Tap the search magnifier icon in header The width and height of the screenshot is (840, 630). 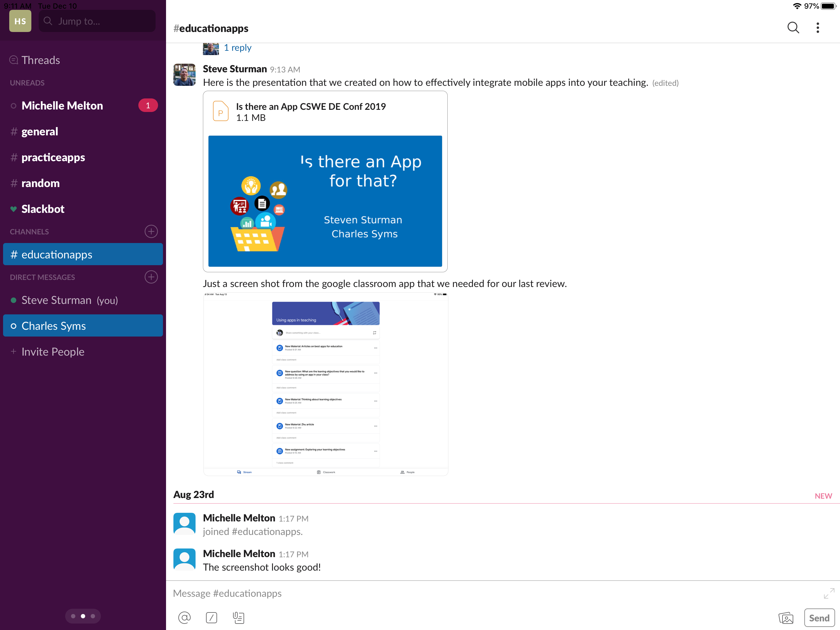tap(793, 28)
